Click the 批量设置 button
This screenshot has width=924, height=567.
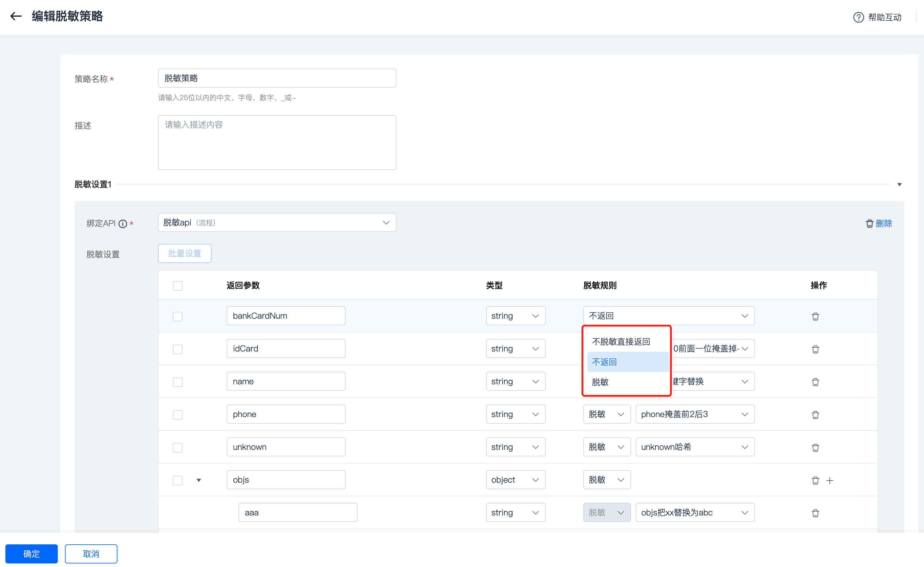(x=185, y=253)
